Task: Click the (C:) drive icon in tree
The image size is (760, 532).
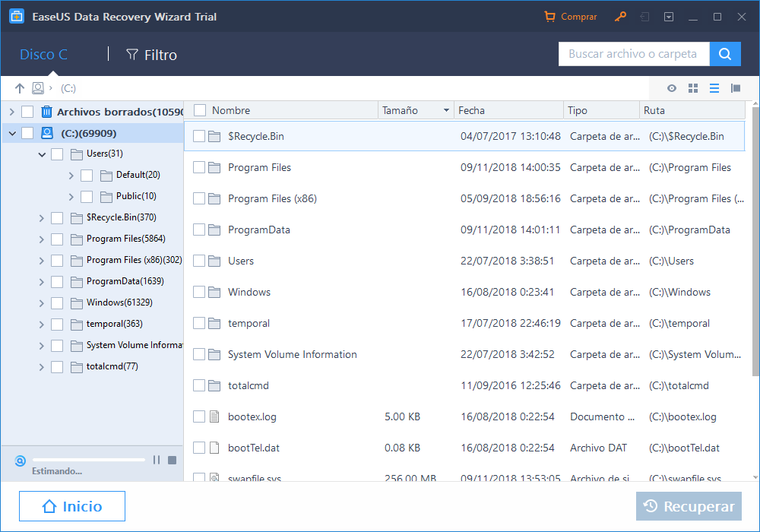Action: 46,133
